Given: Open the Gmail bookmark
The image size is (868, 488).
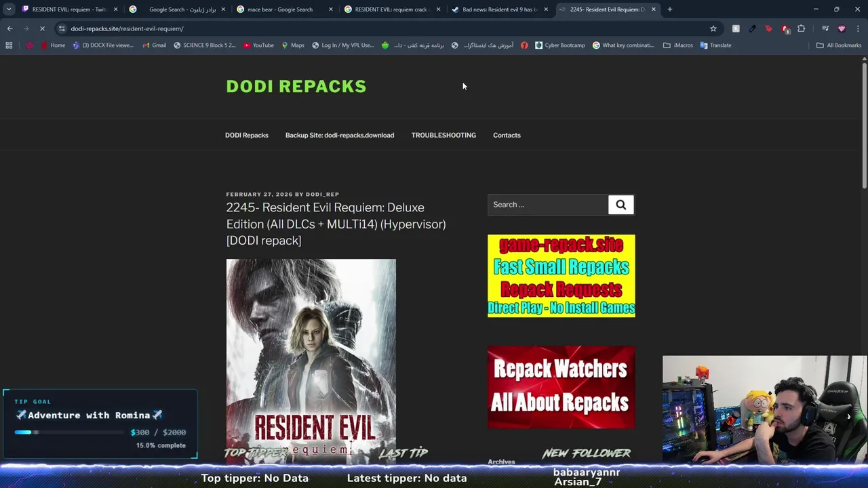Looking at the screenshot, I should pyautogui.click(x=154, y=45).
